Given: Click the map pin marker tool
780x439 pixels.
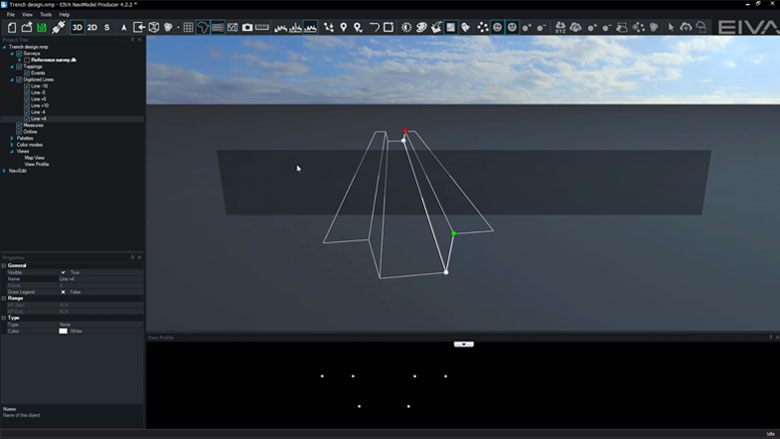Looking at the screenshot, I should coord(344,27).
